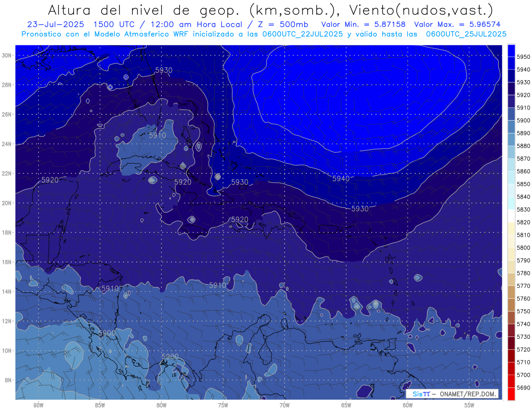Select the 85W longitude axis label
The width and height of the screenshot is (532, 411).
click(100, 405)
